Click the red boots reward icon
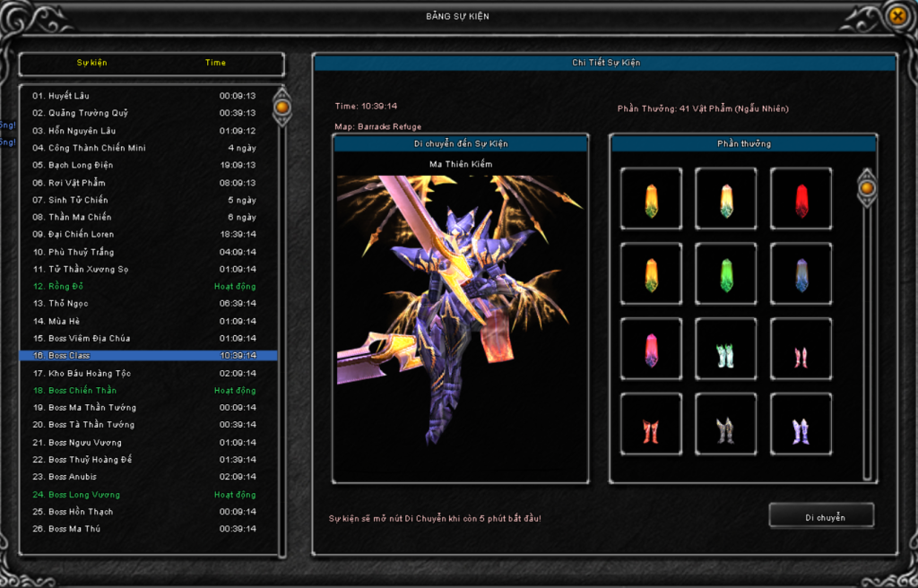Screen dimensions: 918x588 coord(651,425)
